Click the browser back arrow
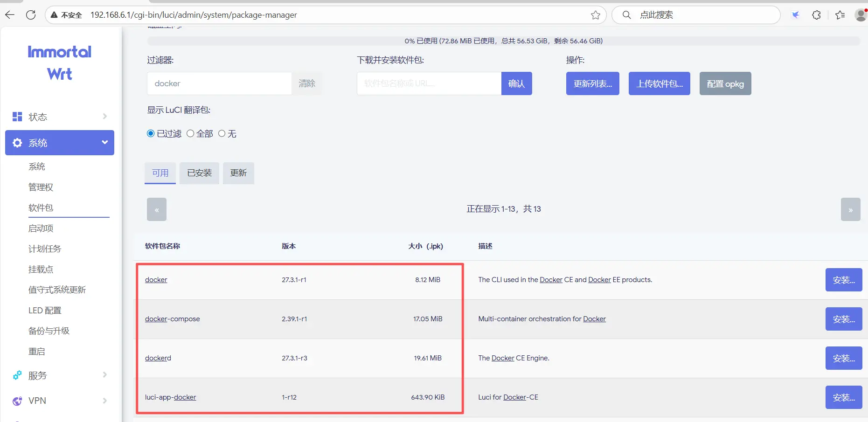The width and height of the screenshot is (868, 422). pyautogui.click(x=10, y=15)
